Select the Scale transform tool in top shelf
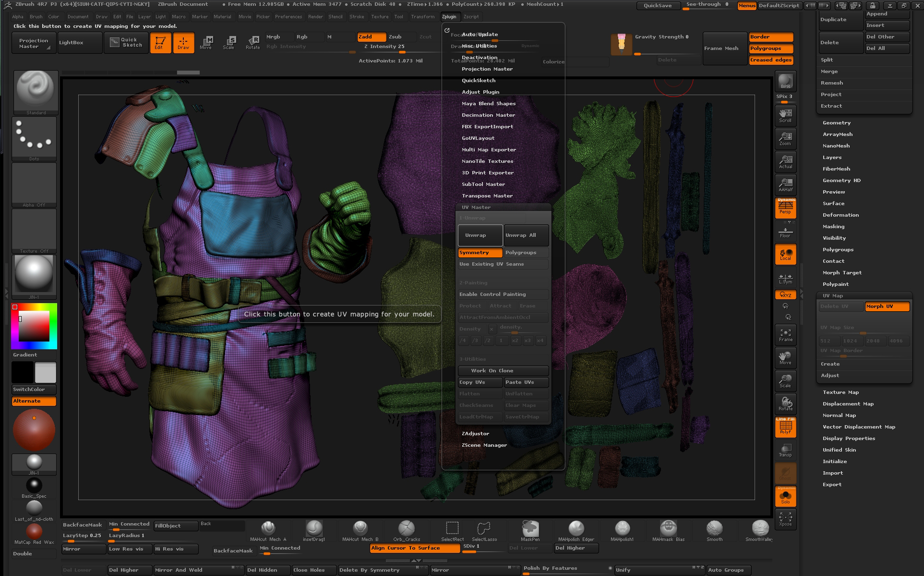Image resolution: width=924 pixels, height=576 pixels. pos(229,43)
